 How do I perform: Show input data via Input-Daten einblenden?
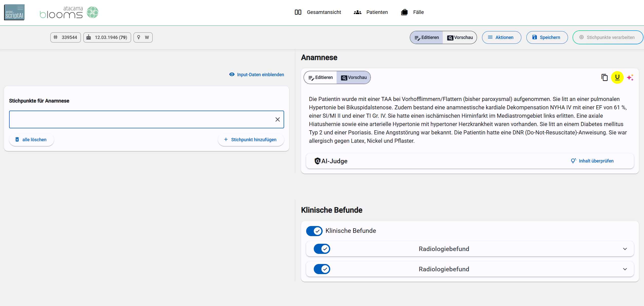point(256,74)
